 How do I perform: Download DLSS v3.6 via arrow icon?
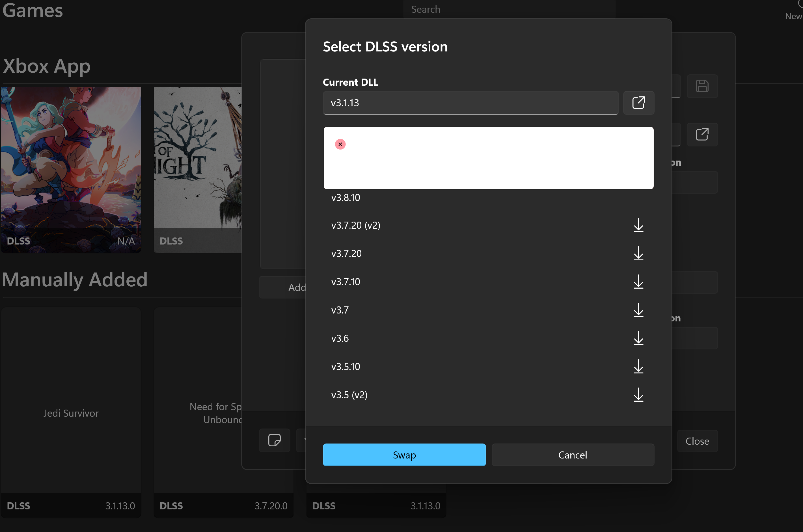tap(638, 338)
